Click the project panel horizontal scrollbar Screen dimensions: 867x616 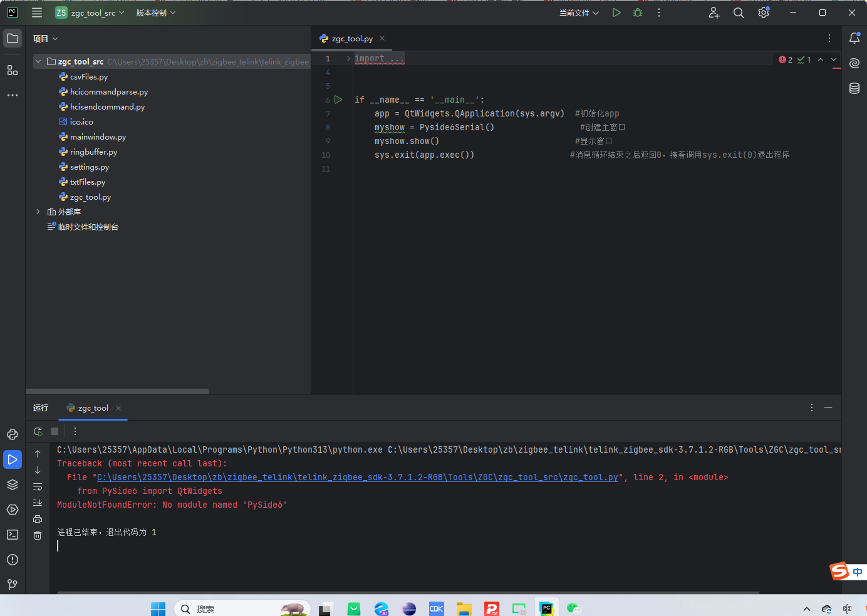117,391
